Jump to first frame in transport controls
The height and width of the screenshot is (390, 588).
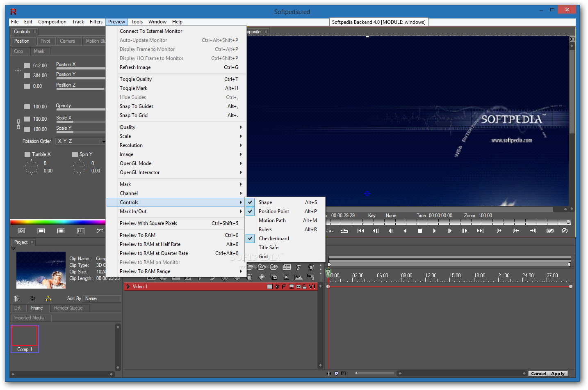pyautogui.click(x=361, y=231)
